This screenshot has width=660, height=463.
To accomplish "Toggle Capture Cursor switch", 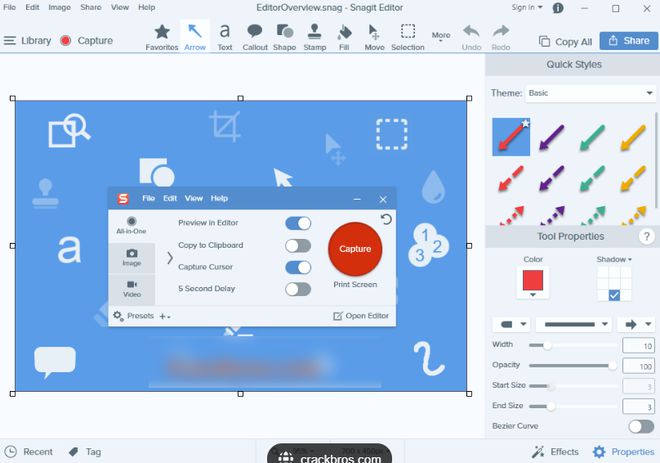I will (x=298, y=267).
